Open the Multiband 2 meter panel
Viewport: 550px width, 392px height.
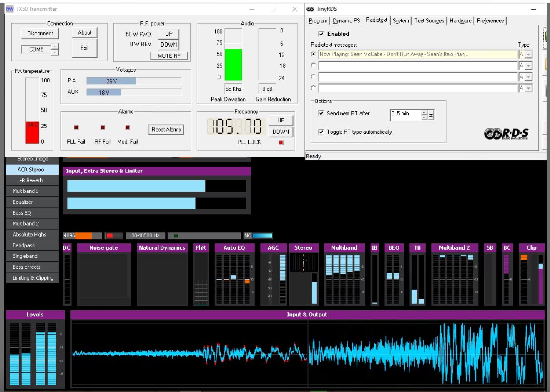[455, 274]
